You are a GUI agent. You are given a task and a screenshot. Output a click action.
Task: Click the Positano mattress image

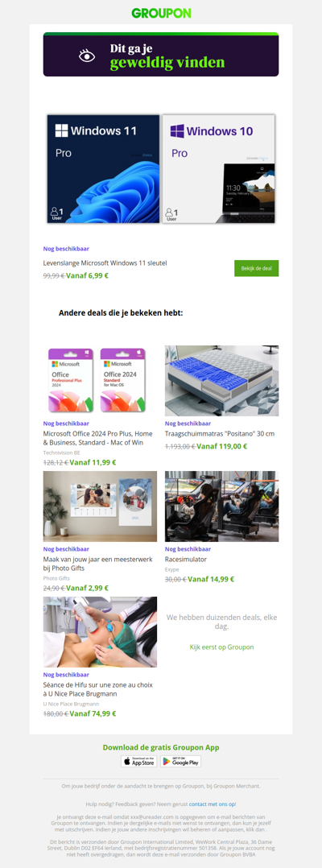222,380
